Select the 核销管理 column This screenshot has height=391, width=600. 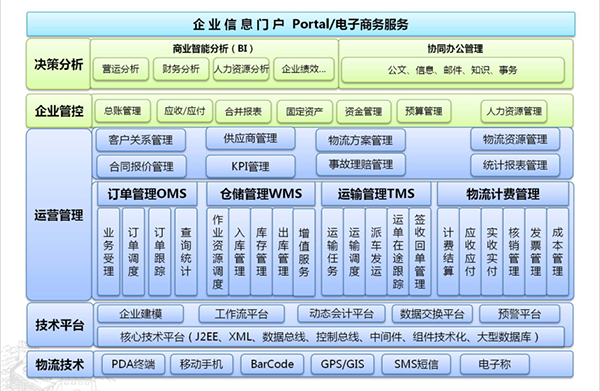(514, 252)
